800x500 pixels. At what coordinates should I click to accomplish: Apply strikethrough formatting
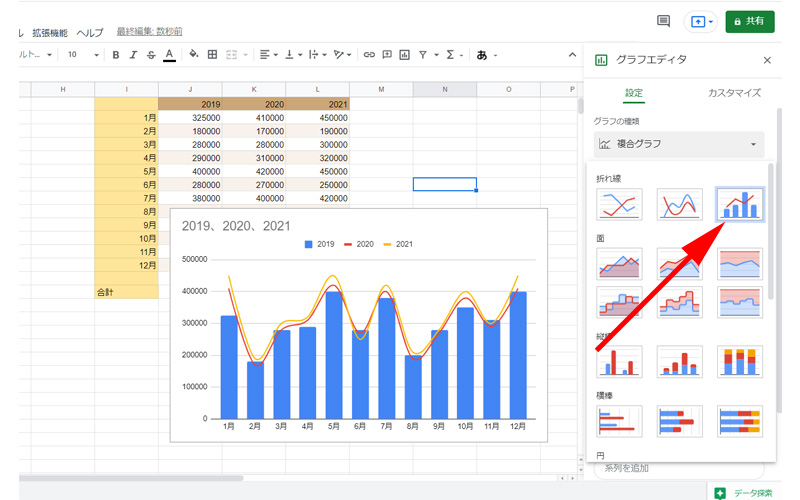click(x=151, y=55)
